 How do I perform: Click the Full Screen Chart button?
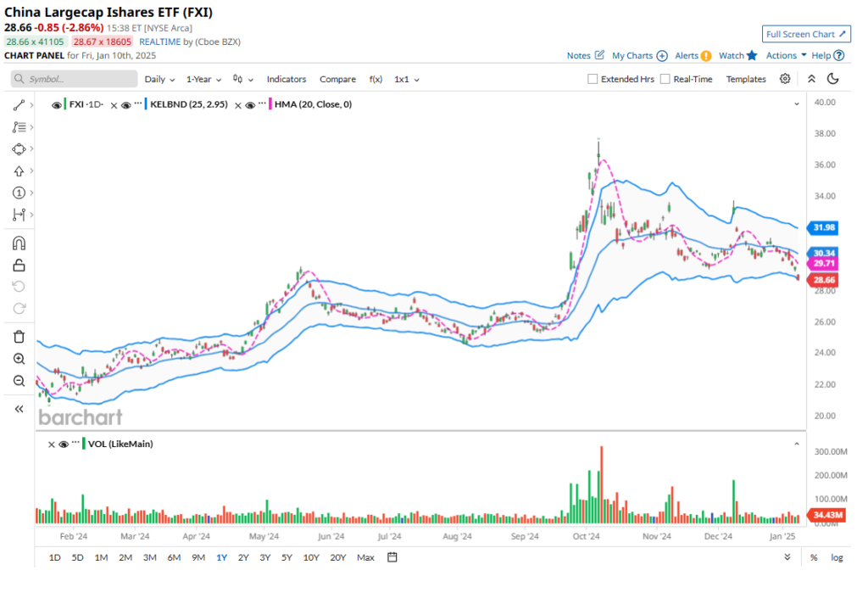(805, 34)
